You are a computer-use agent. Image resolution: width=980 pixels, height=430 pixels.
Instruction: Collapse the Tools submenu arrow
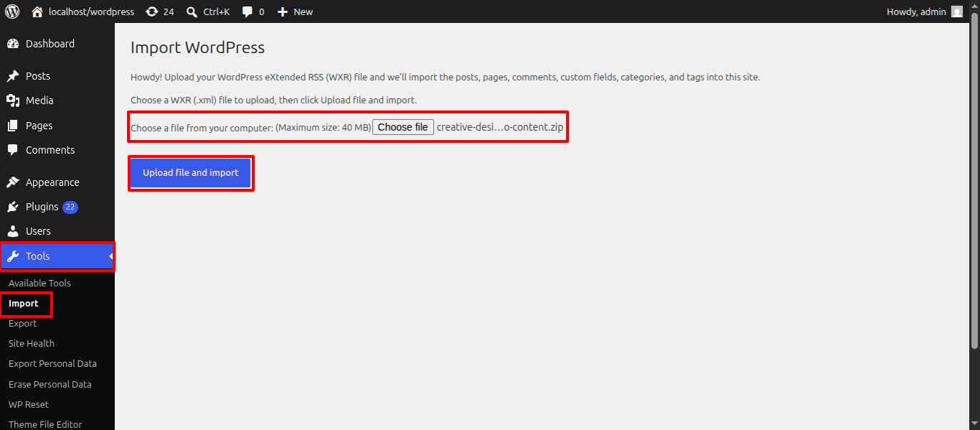(111, 256)
